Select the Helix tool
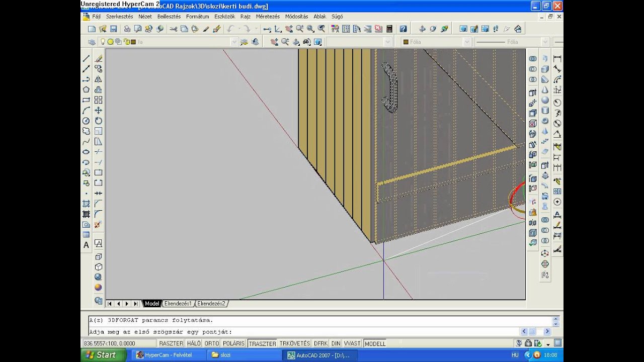Viewport: 644px width, 362px height. pyautogui.click(x=545, y=142)
